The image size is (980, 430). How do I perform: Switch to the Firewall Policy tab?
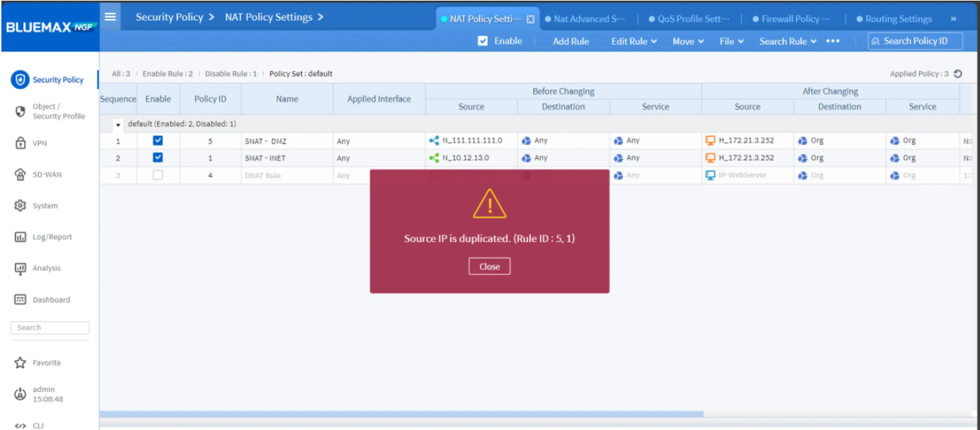tap(791, 19)
